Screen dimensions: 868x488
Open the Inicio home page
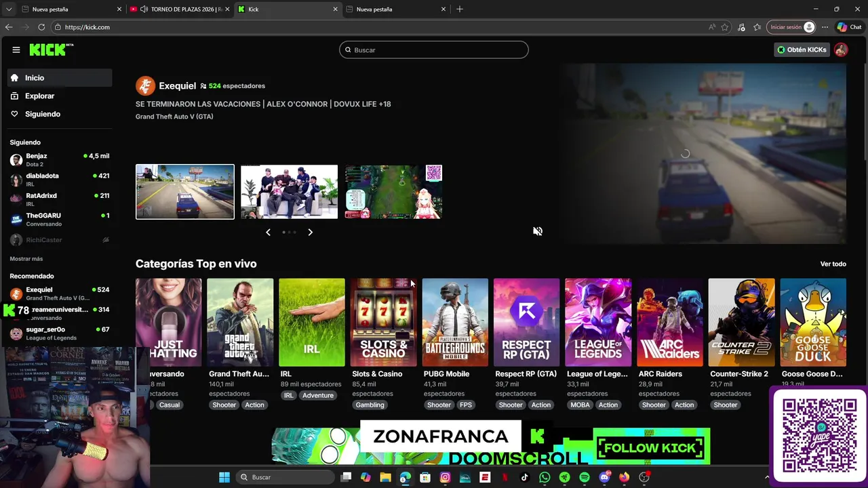point(60,78)
